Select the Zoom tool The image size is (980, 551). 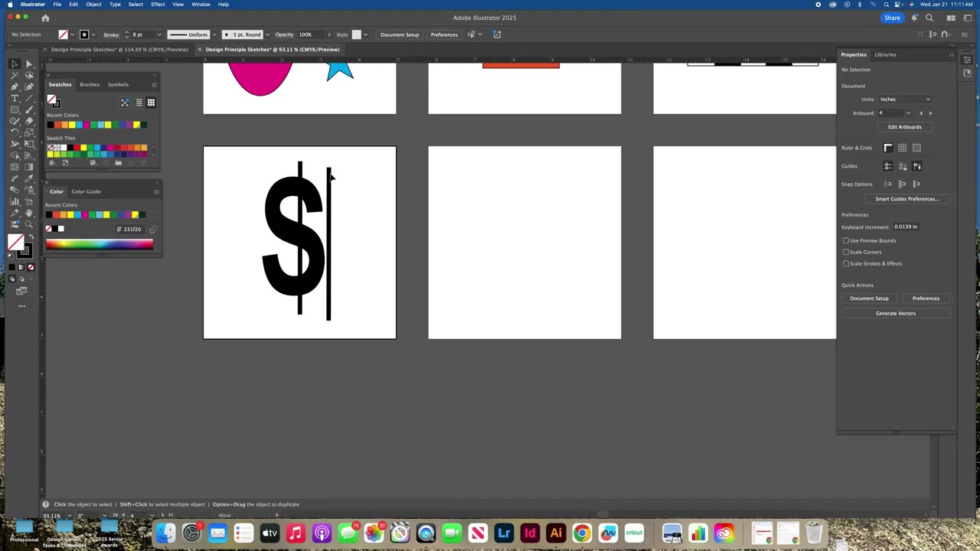coord(29,223)
